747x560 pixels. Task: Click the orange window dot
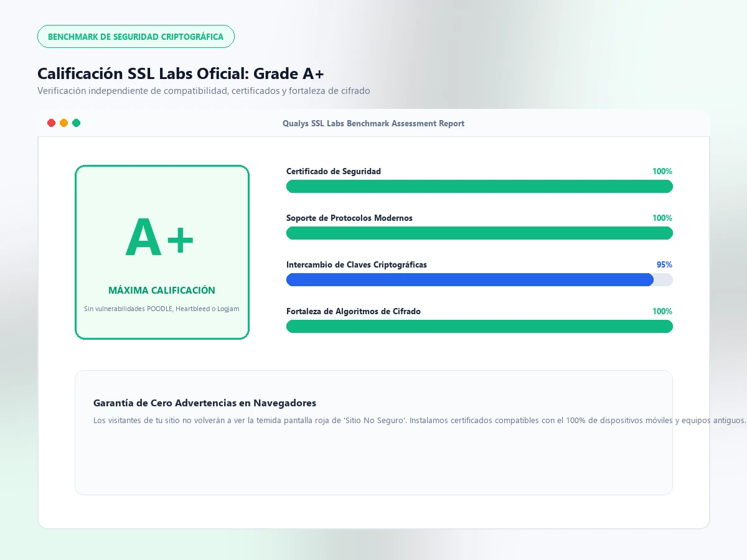tap(63, 123)
